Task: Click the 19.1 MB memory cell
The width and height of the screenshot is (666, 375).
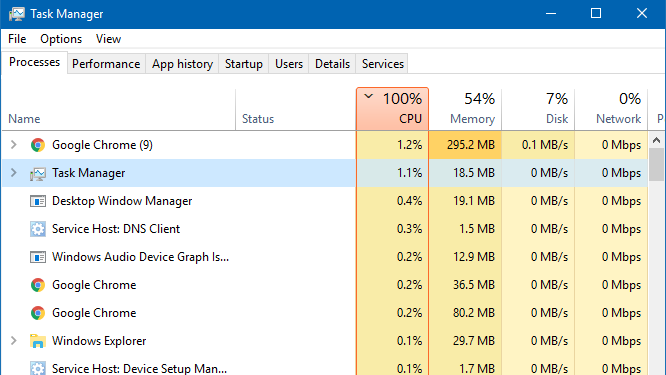Action: [x=465, y=201]
